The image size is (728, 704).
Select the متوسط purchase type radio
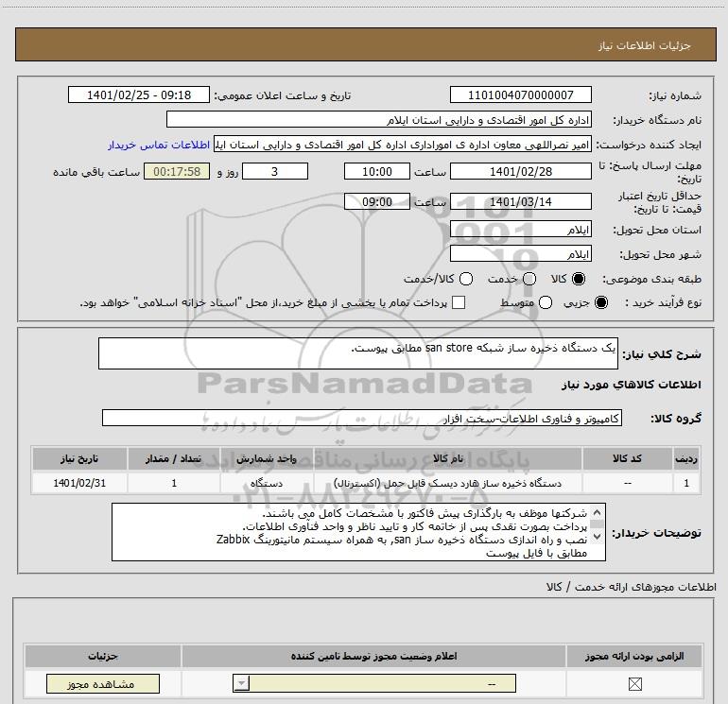click(546, 303)
